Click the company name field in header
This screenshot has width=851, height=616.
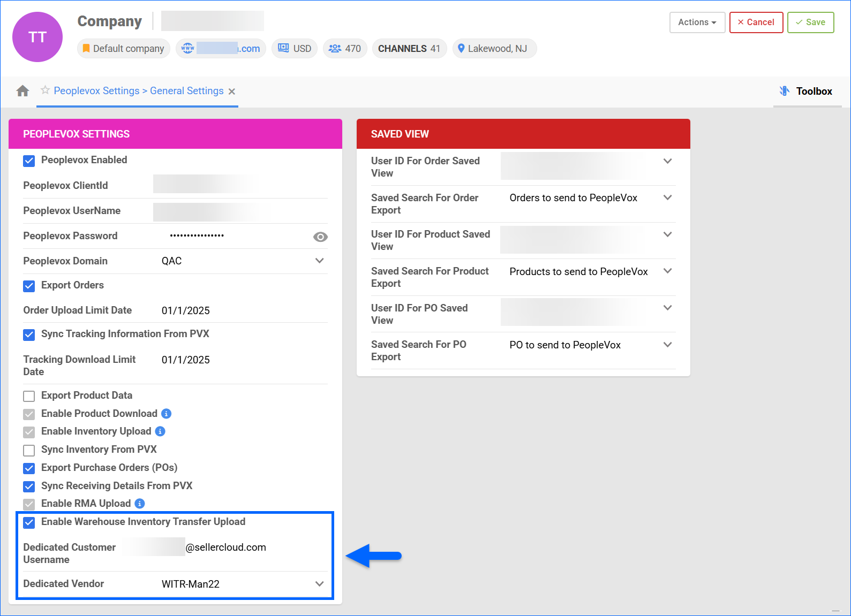(x=213, y=21)
